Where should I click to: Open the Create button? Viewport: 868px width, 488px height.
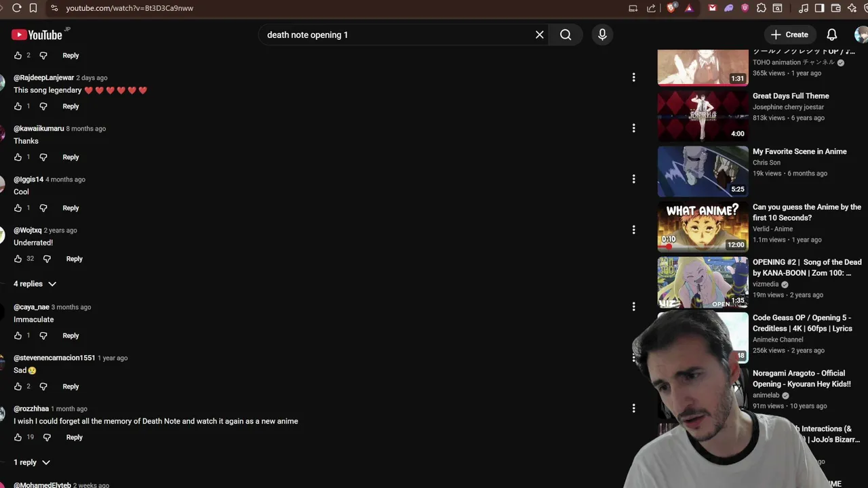pyautogui.click(x=789, y=35)
